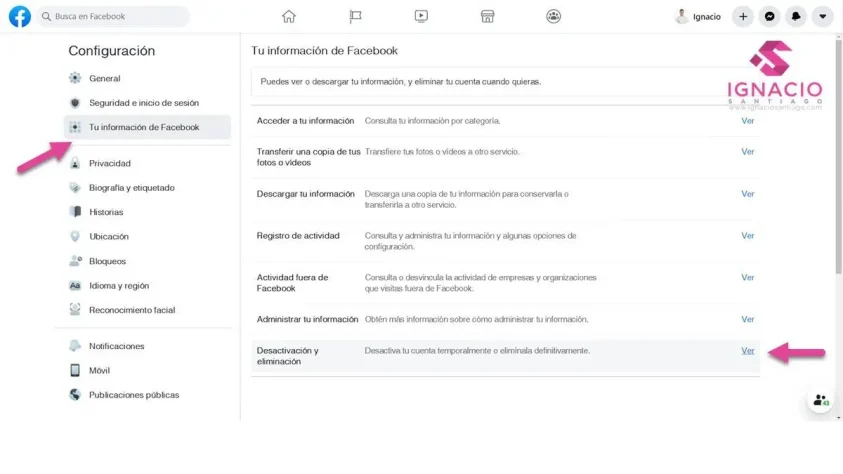Click Ver for Descargar tu información
The image size is (843, 474).
(747, 194)
